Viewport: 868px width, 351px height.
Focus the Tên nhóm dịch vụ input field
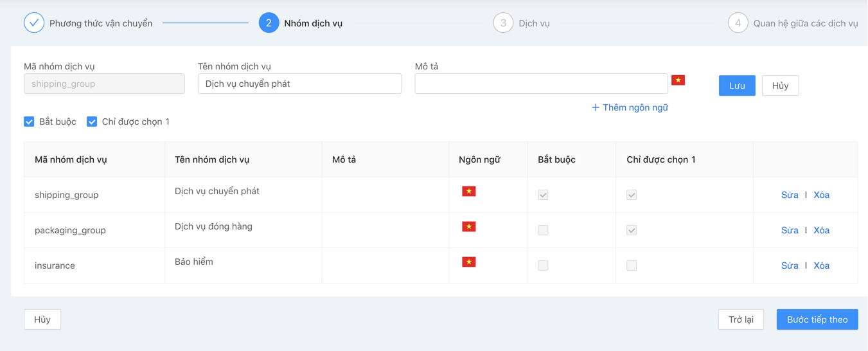[x=299, y=84]
